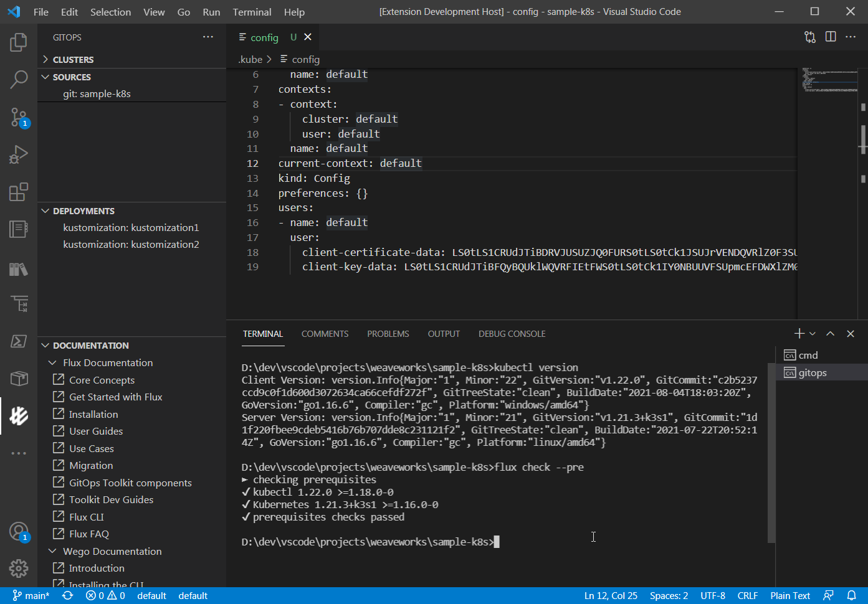Expand the CLUSTERS section

[131, 60]
